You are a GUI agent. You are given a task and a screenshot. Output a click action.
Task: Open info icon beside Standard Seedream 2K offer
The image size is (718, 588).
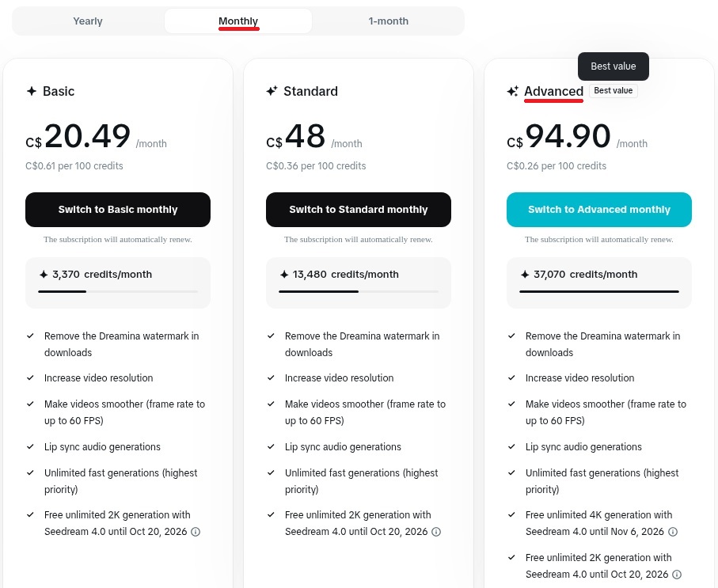pos(436,532)
